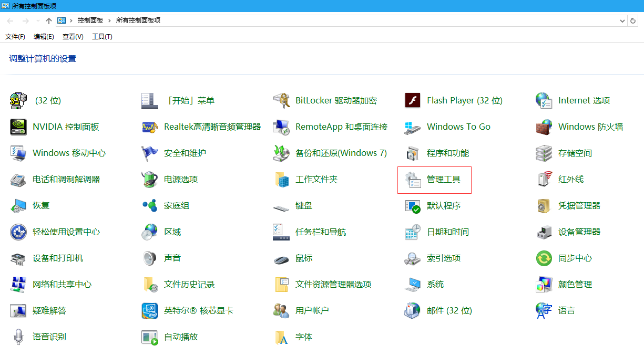Open the 恢复 link

[41, 205]
